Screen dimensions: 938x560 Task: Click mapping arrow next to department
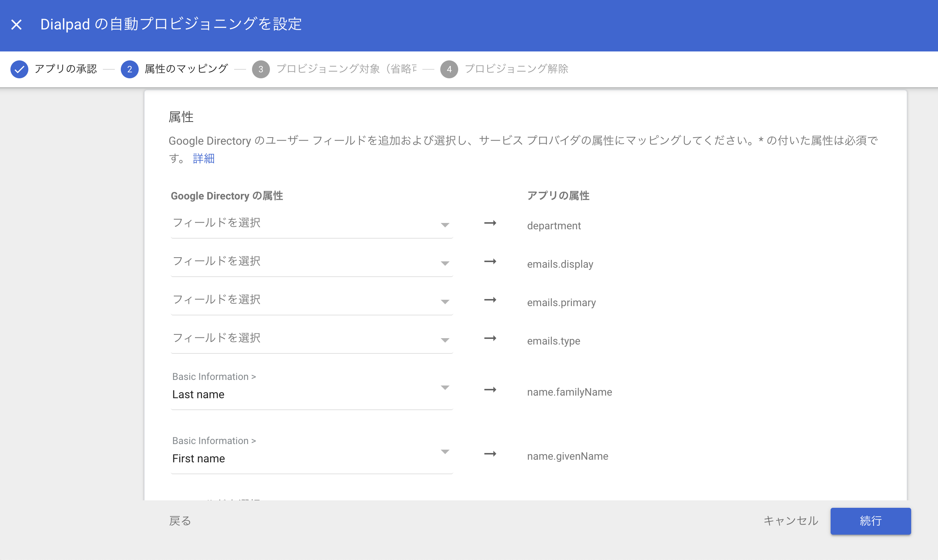click(490, 223)
